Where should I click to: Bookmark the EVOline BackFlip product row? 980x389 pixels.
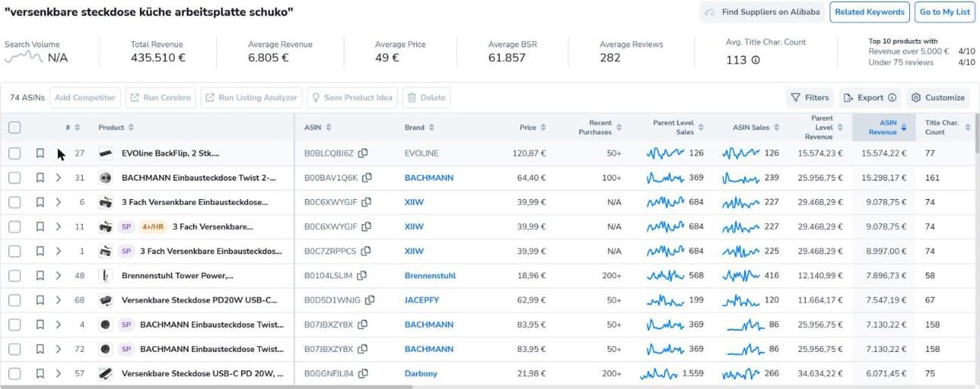[40, 153]
